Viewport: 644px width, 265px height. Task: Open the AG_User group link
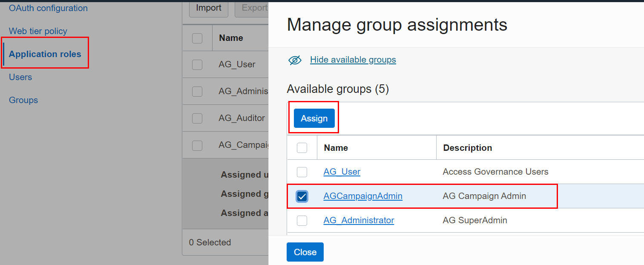342,172
